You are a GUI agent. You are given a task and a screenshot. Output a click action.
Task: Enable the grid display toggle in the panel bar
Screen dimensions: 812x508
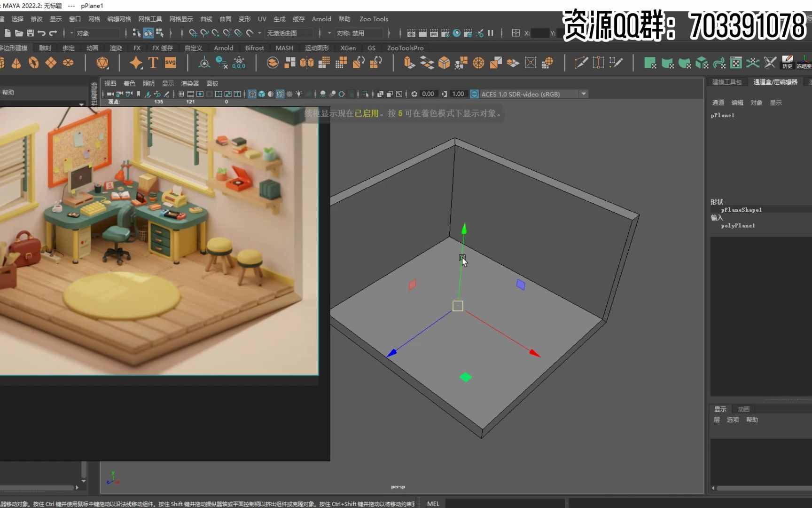[x=181, y=94]
